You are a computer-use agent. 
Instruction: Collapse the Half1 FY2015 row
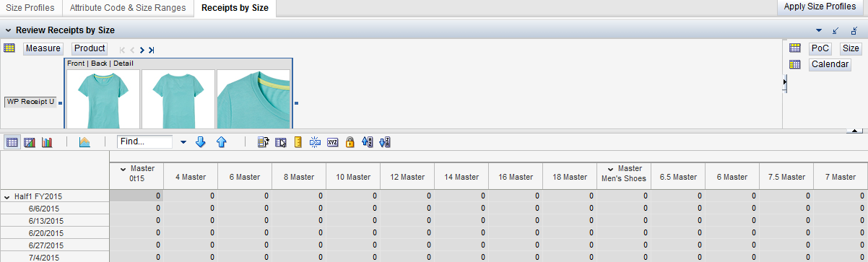coord(7,196)
